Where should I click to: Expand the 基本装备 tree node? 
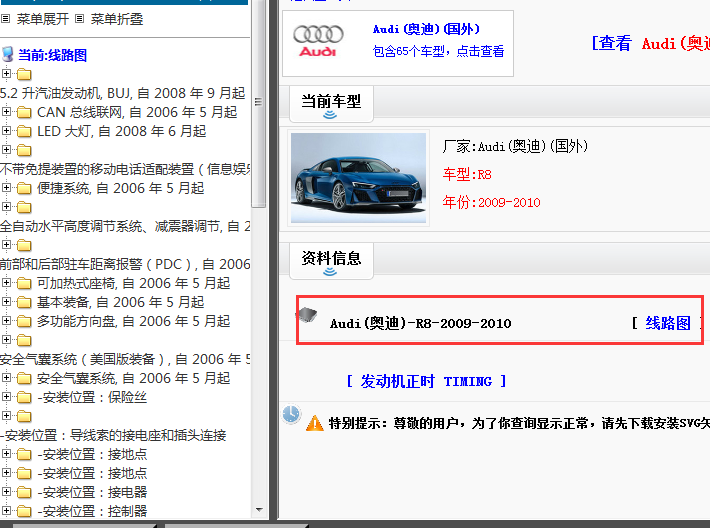point(6,302)
